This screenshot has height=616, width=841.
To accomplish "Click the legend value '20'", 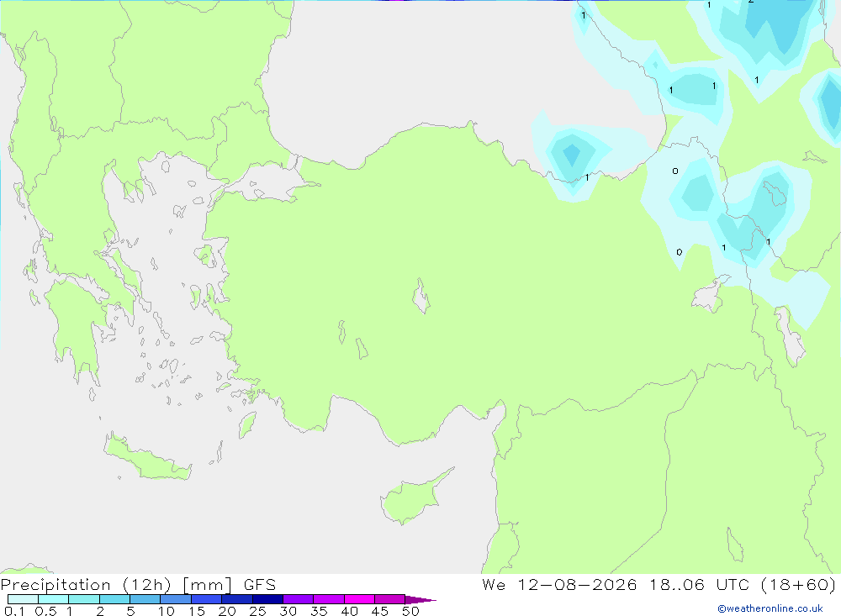I will point(227,611).
